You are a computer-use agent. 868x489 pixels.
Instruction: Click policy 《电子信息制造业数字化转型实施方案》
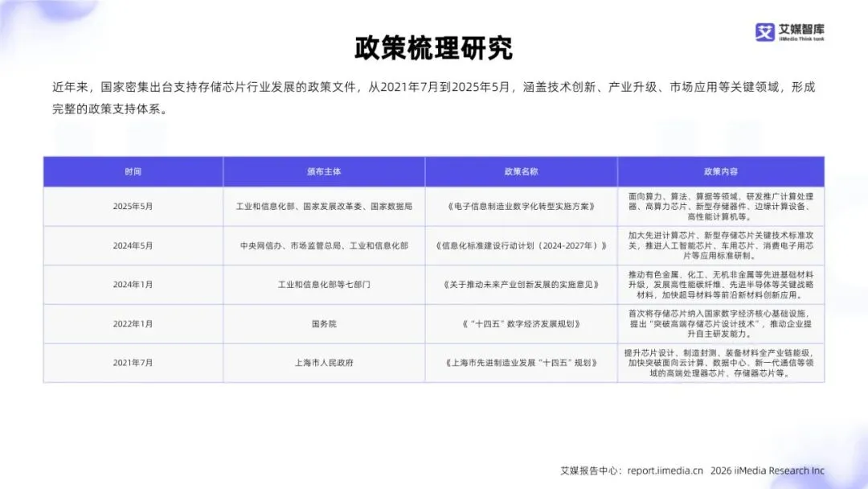click(x=521, y=207)
